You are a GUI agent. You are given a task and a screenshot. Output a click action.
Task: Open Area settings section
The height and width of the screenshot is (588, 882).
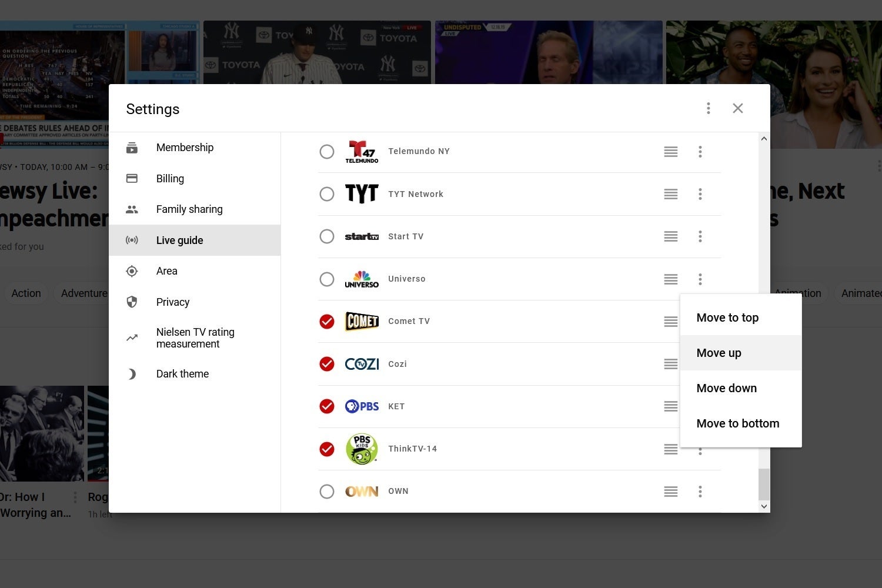pyautogui.click(x=195, y=271)
